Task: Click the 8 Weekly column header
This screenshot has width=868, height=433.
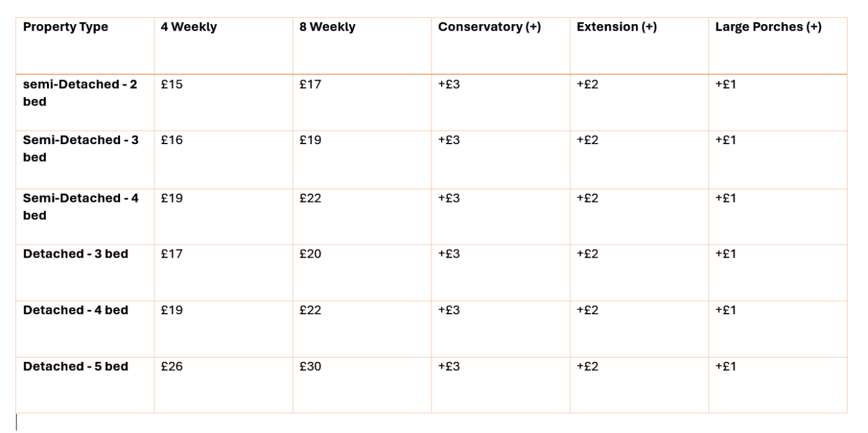Action: coord(327,27)
